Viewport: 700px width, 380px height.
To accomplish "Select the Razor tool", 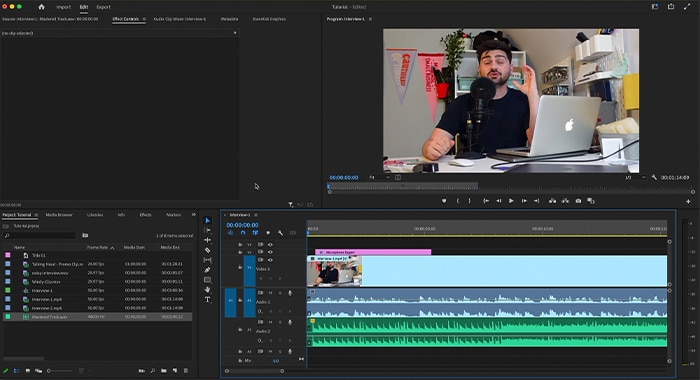I will click(x=208, y=250).
